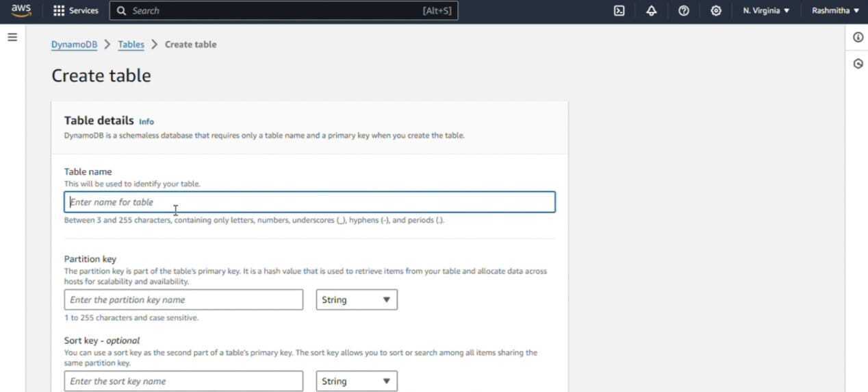The height and width of the screenshot is (392, 868).
Task: Open partition key type String dropdown
Action: (357, 299)
